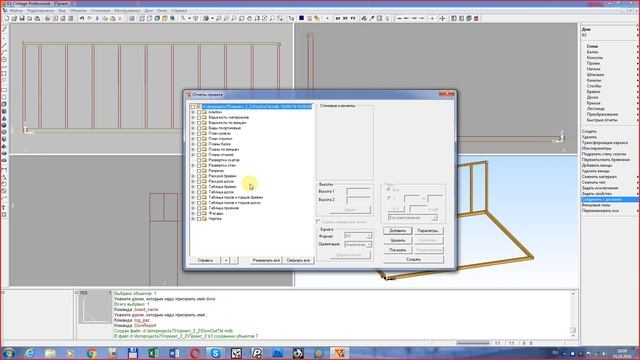Launch Google Chrome from the taskbar
Image resolution: width=640 pixels, height=360 pixels.
(x=91, y=353)
